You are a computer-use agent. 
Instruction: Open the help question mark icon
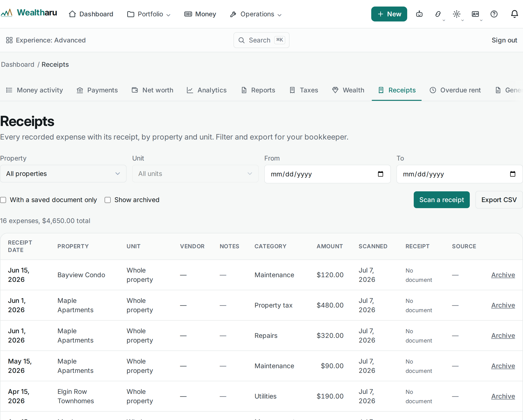494,14
